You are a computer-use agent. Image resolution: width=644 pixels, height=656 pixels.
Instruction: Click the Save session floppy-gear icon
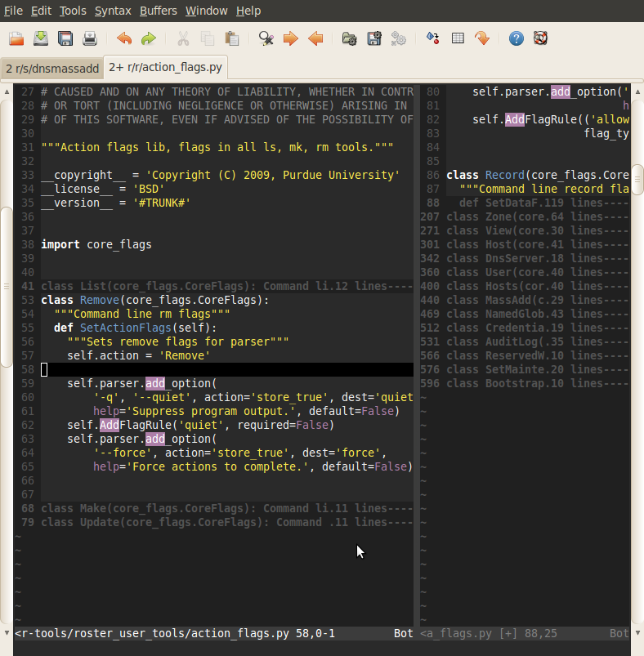[x=374, y=38]
